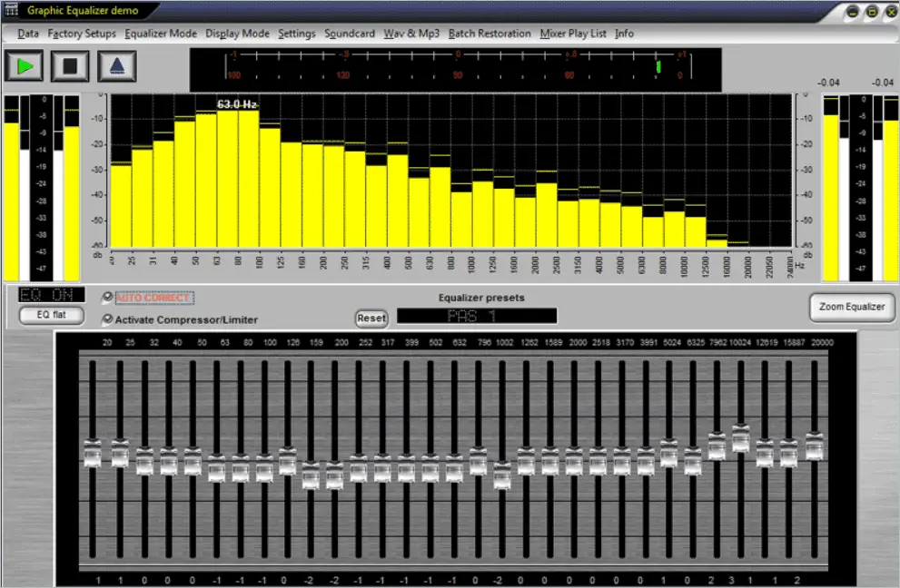Click the 20 Hz band slider handle
The height and width of the screenshot is (588, 900).
click(93, 454)
